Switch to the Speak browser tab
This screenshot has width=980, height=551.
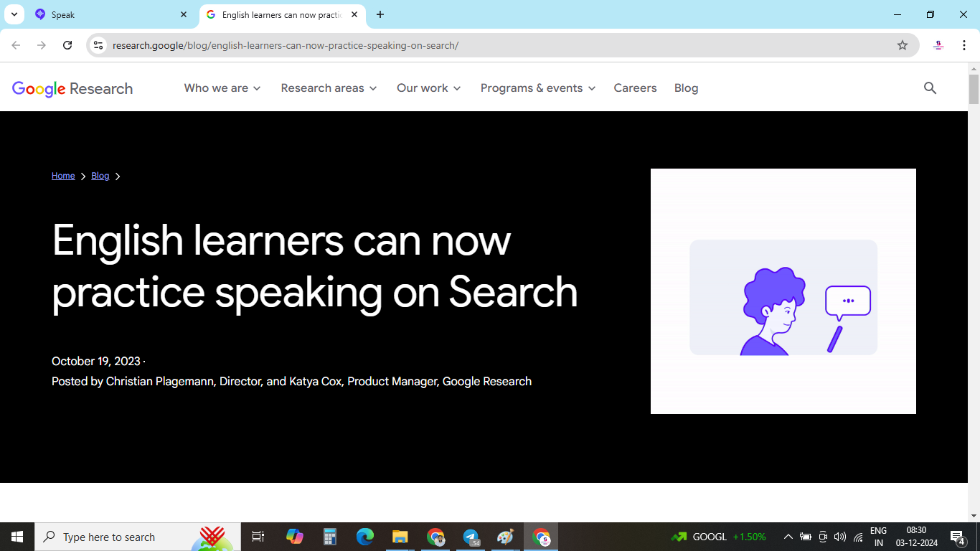tap(111, 14)
